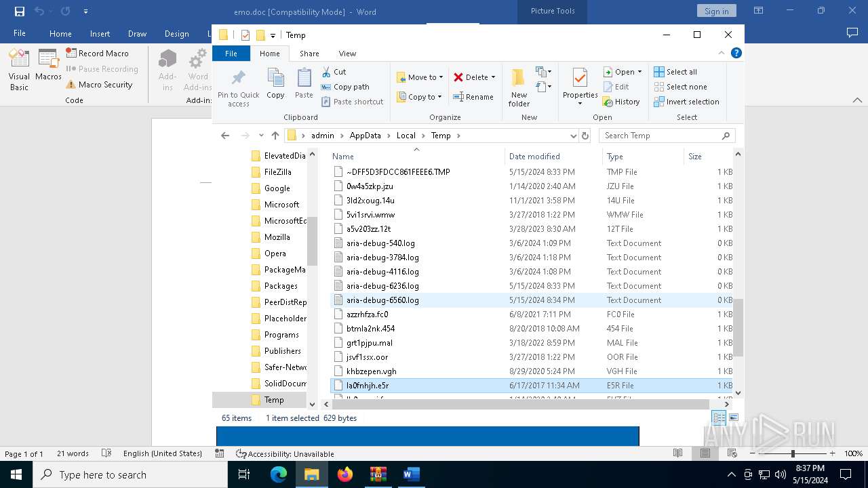This screenshot has width=868, height=488.
Task: Click Visual Basic in Word ribbon
Action: point(19,70)
